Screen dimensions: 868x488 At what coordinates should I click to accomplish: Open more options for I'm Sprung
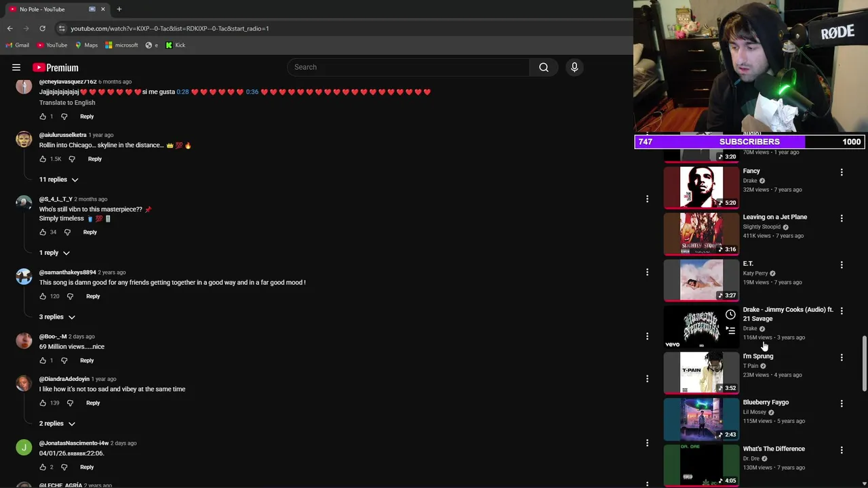pyautogui.click(x=842, y=357)
